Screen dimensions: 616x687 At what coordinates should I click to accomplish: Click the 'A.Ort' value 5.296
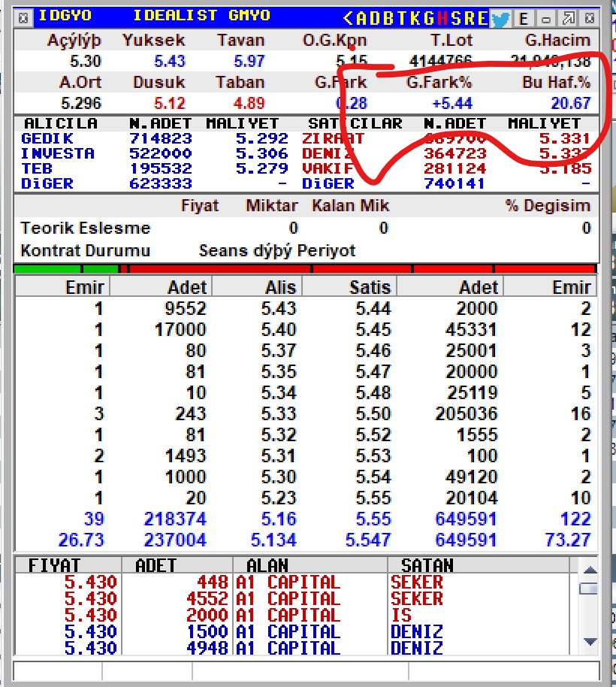[81, 104]
